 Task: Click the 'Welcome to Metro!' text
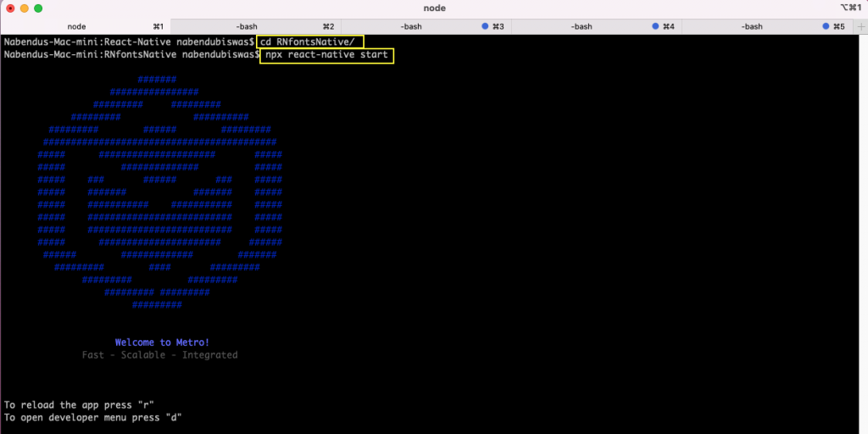[x=162, y=342]
